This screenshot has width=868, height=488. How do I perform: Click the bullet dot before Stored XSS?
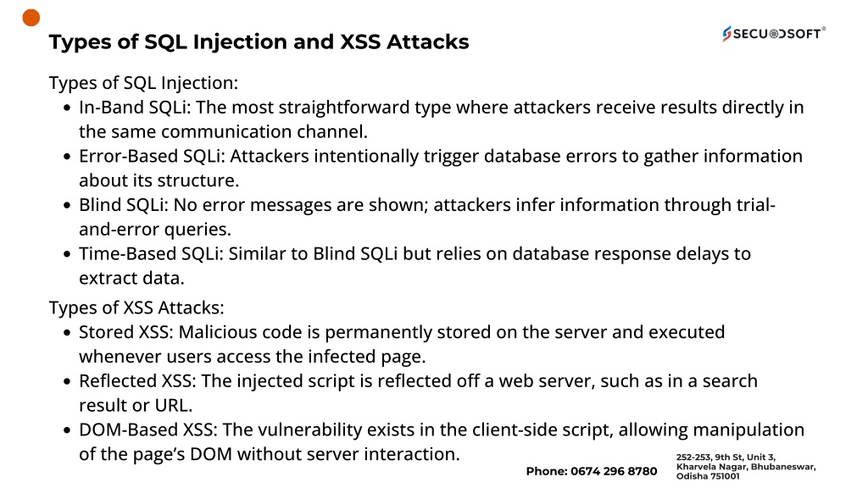tap(67, 333)
